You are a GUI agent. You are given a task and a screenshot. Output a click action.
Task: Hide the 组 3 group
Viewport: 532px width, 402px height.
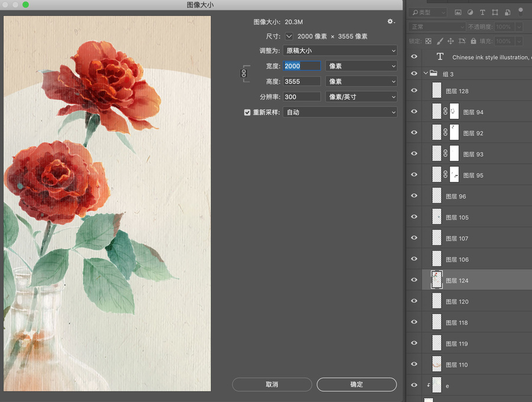point(414,73)
